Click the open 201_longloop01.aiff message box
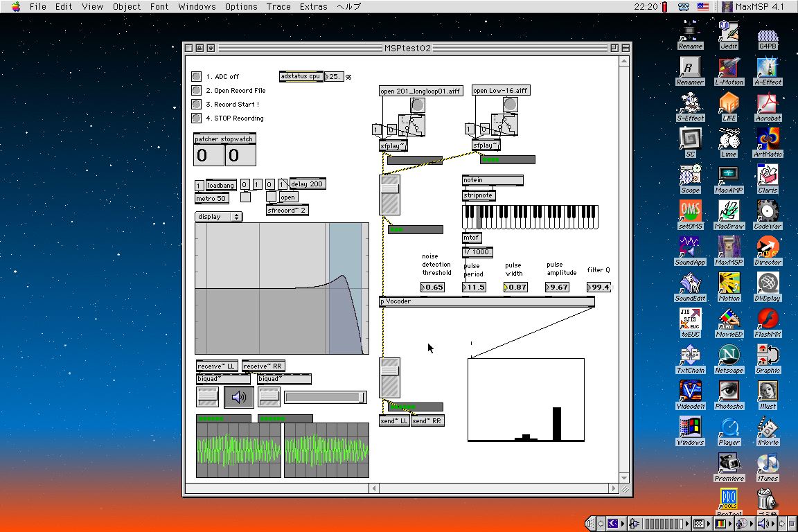798x532 pixels. click(420, 91)
